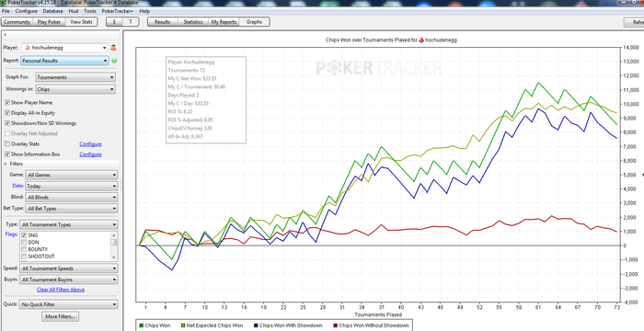Click the 'All-In Adj: 9,343' value
This screenshot has width=644, height=331.
point(185,136)
